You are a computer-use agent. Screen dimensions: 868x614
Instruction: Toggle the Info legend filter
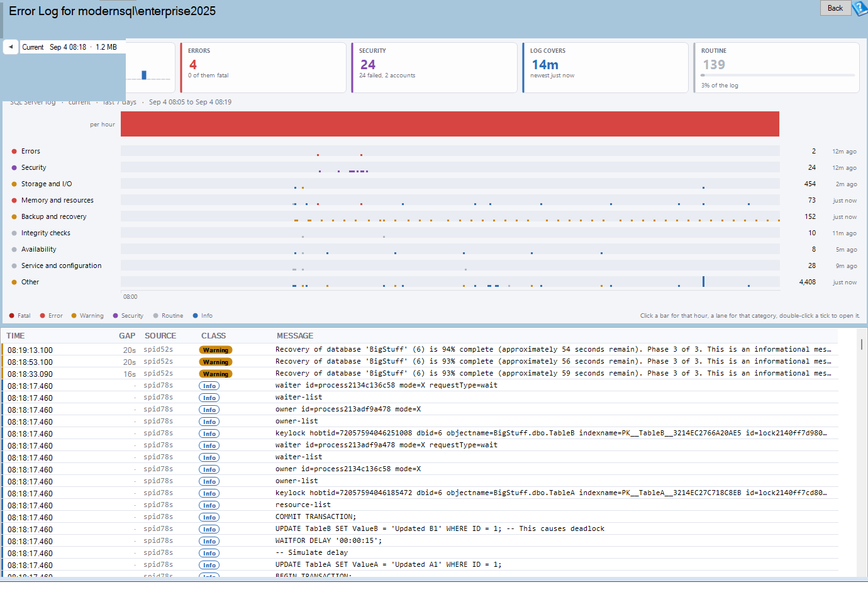point(203,316)
